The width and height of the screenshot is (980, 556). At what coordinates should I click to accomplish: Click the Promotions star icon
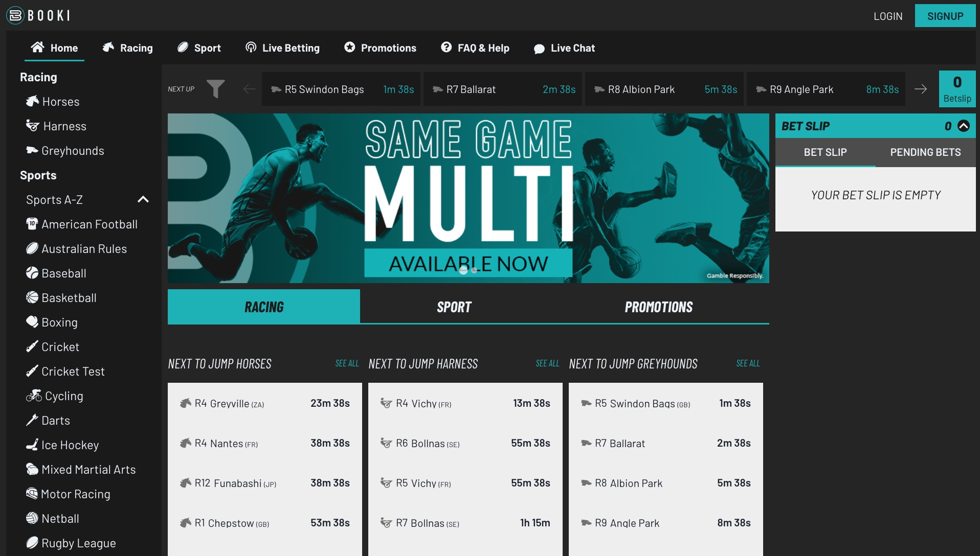349,48
